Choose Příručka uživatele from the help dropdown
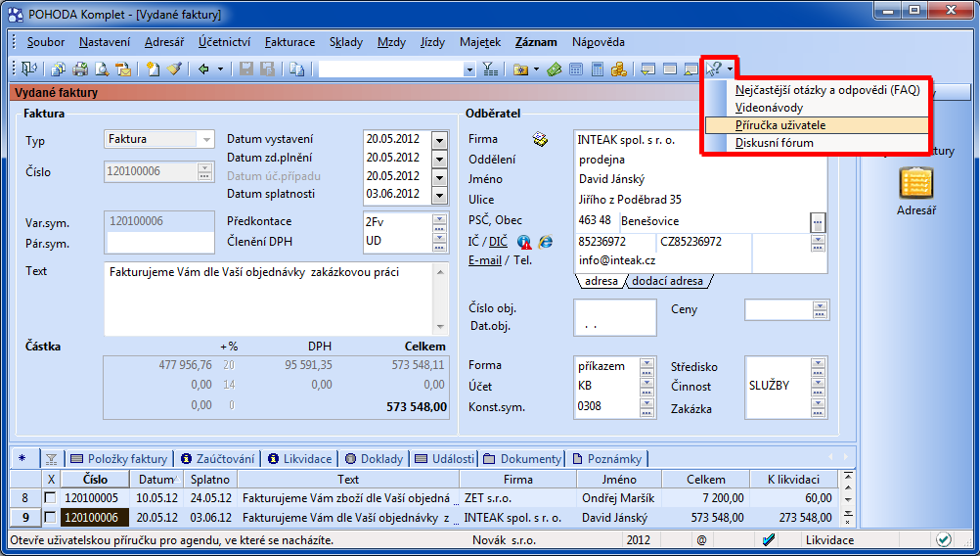Viewport: 980px width, 556px height. (816, 125)
